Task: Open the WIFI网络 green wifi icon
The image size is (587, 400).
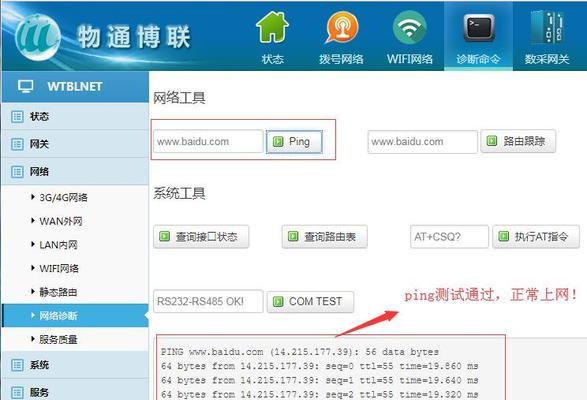Action: 410,27
